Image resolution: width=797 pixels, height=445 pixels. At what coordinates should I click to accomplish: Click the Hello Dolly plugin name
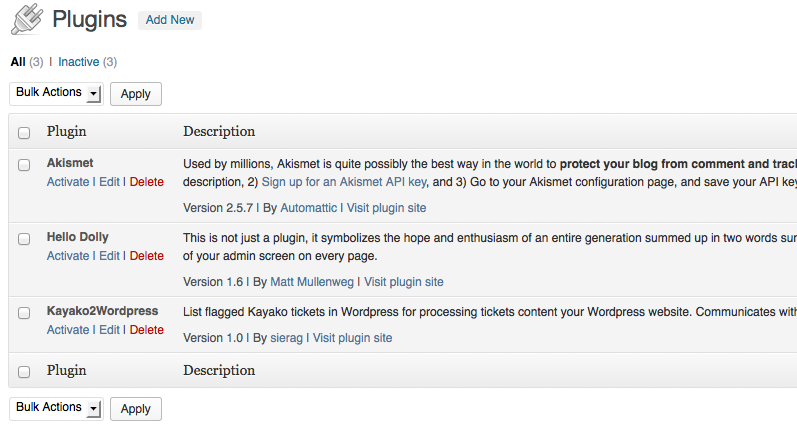(78, 237)
